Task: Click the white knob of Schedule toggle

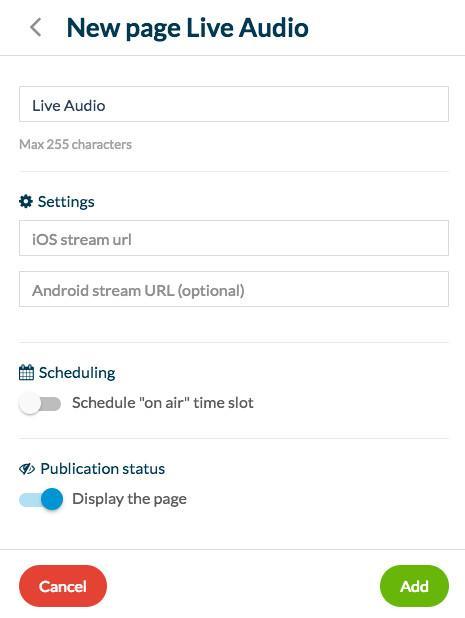Action: click(30, 403)
